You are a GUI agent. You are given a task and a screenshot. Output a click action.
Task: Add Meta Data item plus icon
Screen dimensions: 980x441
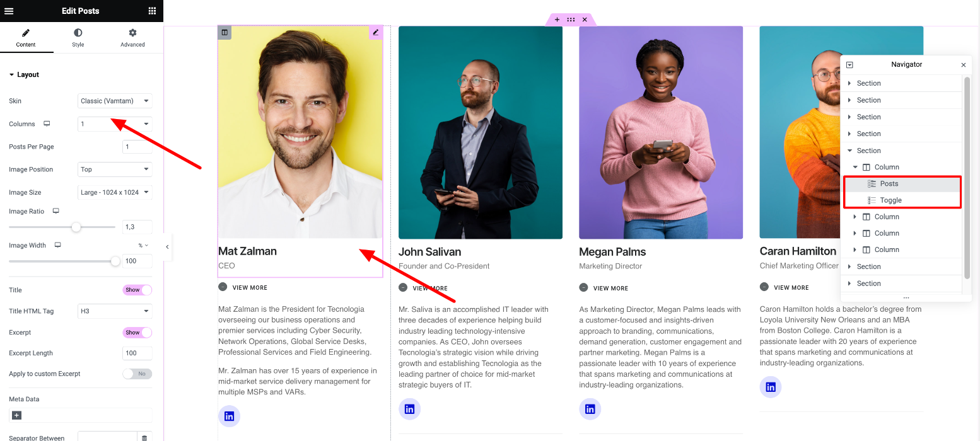[x=17, y=415]
